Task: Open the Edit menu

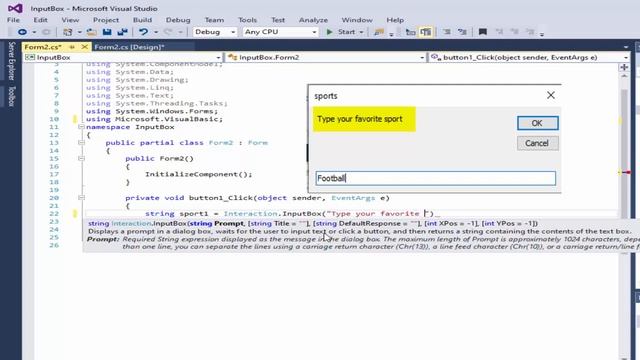Action: point(40,20)
